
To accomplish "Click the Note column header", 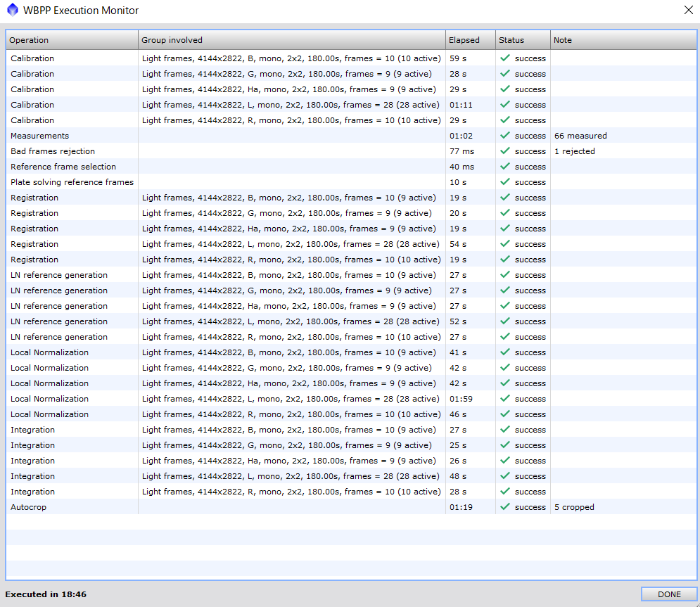I will point(623,40).
